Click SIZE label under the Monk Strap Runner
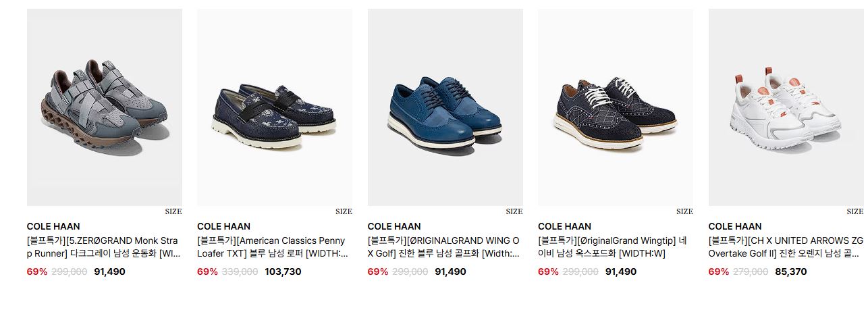The height and width of the screenshot is (312, 868). pos(173,211)
